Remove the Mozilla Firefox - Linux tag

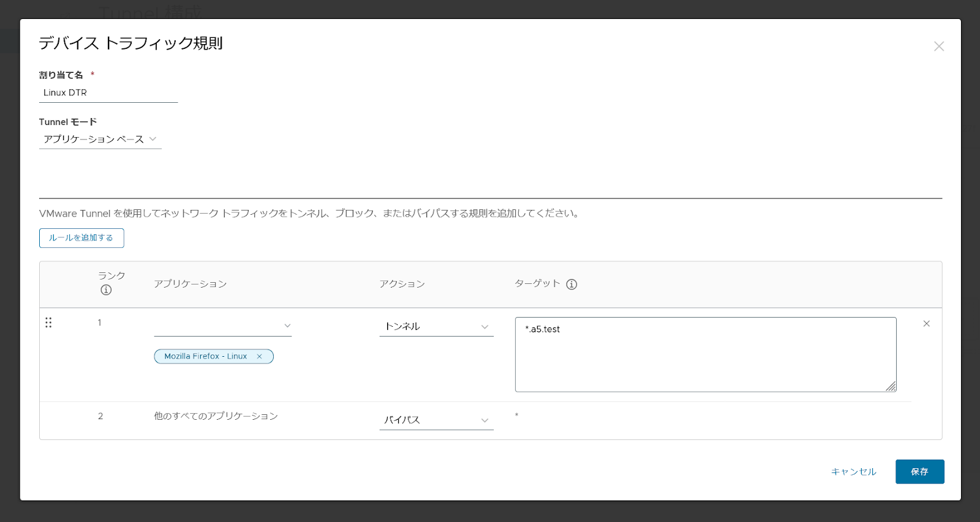point(260,356)
